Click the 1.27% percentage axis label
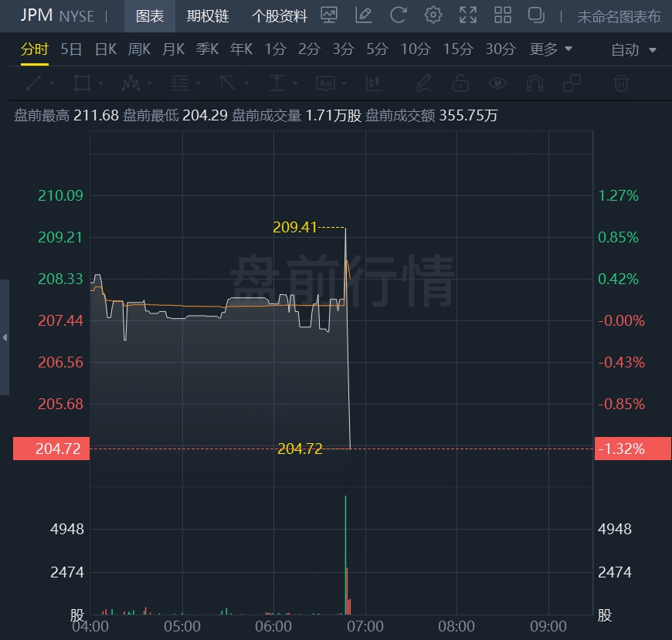This screenshot has width=672, height=640. tap(618, 196)
